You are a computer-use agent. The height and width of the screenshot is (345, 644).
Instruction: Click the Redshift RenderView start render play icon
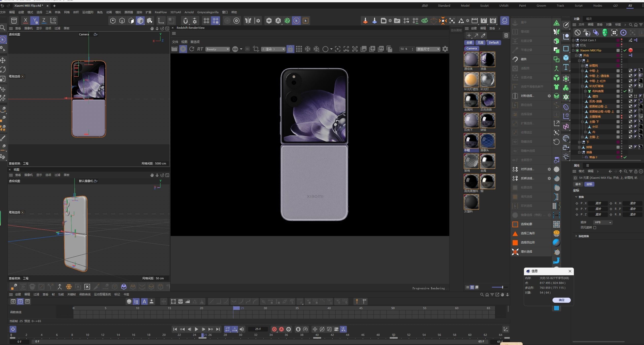183,49
